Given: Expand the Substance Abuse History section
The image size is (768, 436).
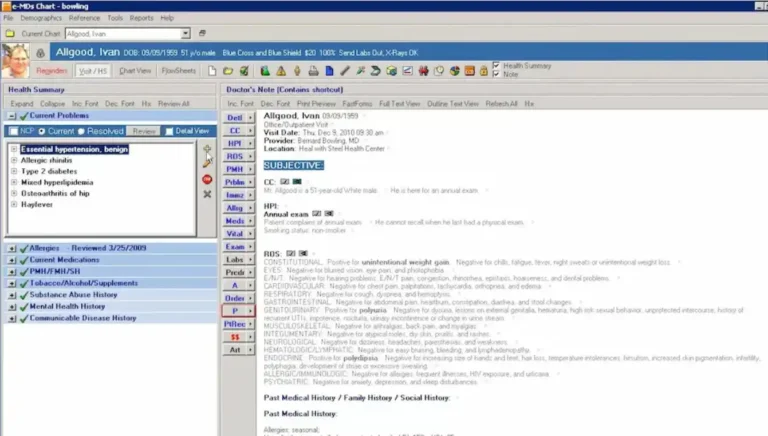Looking at the screenshot, I should pos(12,295).
